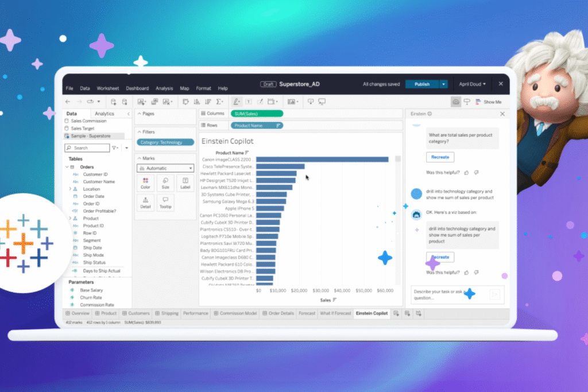Click the new worksheet toolbar icon
Screen dimensions: 588x392
(x=141, y=102)
